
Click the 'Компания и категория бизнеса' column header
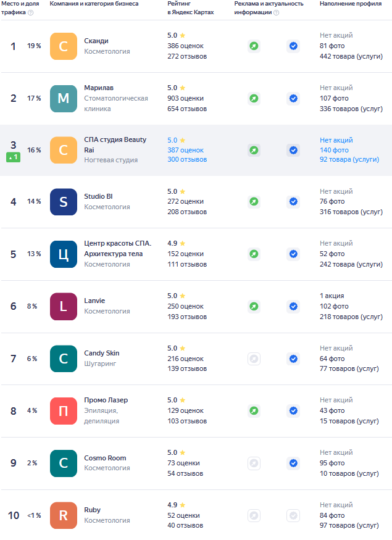tap(94, 4)
